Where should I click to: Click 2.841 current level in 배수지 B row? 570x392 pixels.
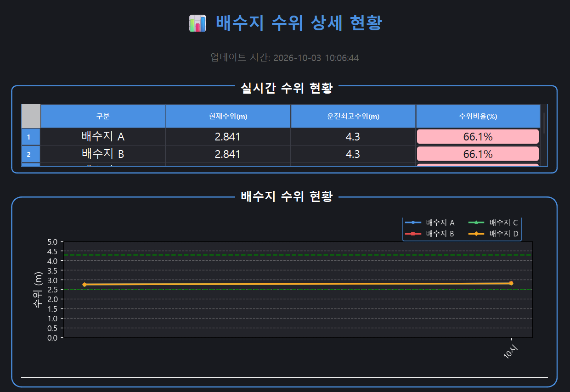228,154
